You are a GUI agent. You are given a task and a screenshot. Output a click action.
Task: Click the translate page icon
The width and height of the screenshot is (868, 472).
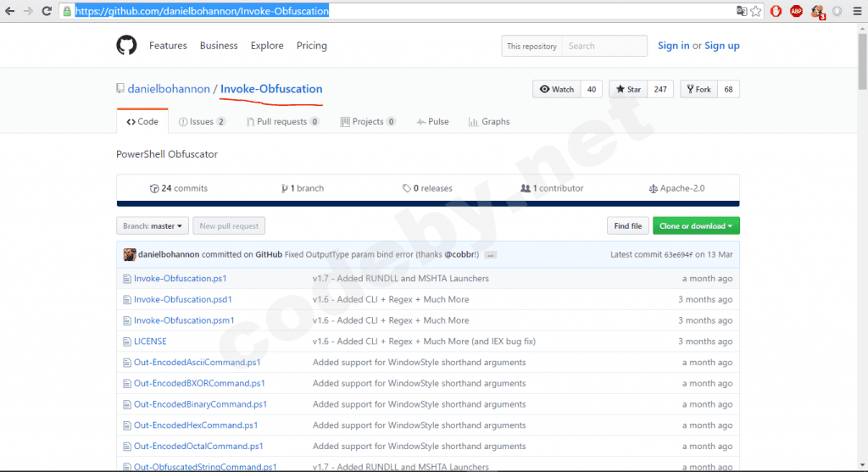[x=741, y=11]
